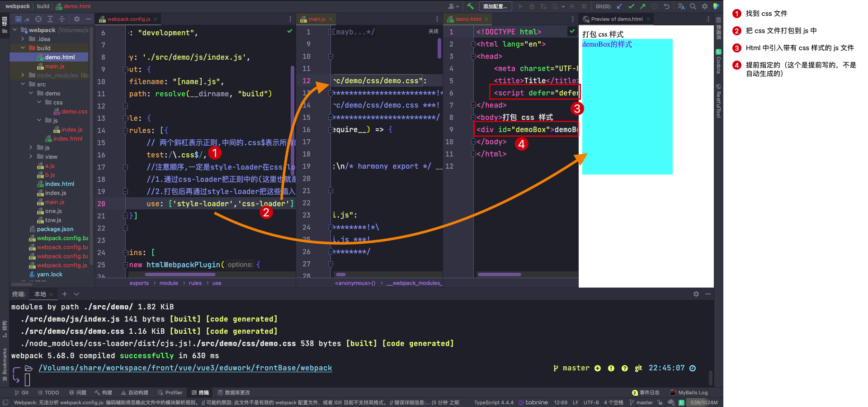Image resolution: width=868 pixels, height=407 pixels.
Task: Open the build output path link
Action: [185, 368]
